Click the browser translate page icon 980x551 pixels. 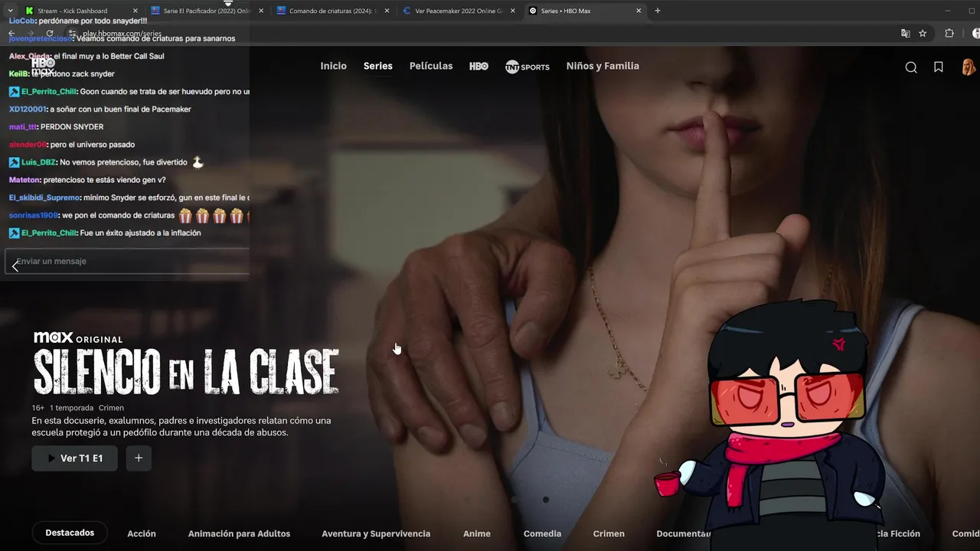tap(905, 34)
